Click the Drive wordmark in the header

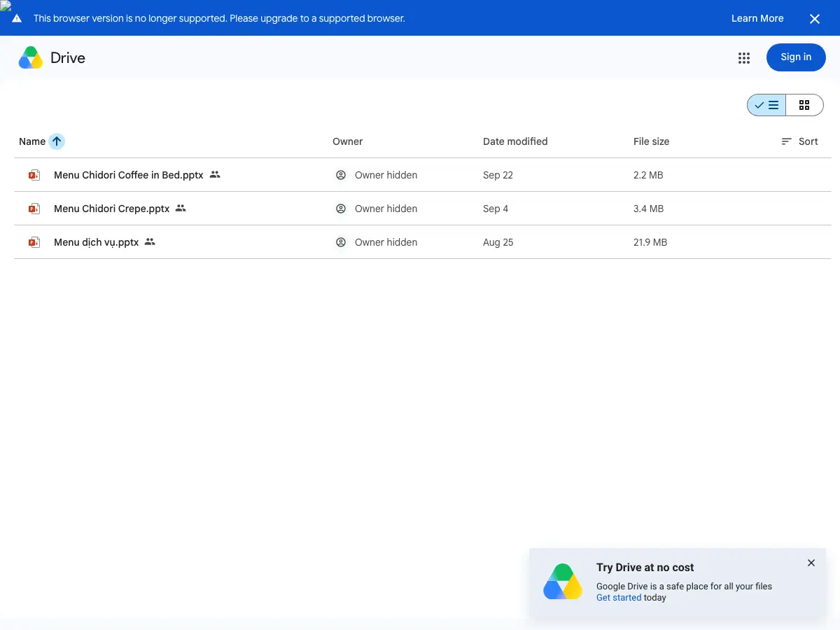pyautogui.click(x=68, y=58)
